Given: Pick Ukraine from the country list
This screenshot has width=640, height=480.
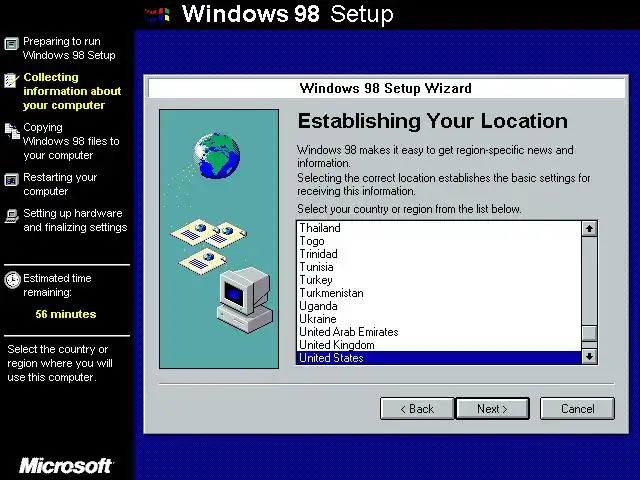Looking at the screenshot, I should coord(439,319).
